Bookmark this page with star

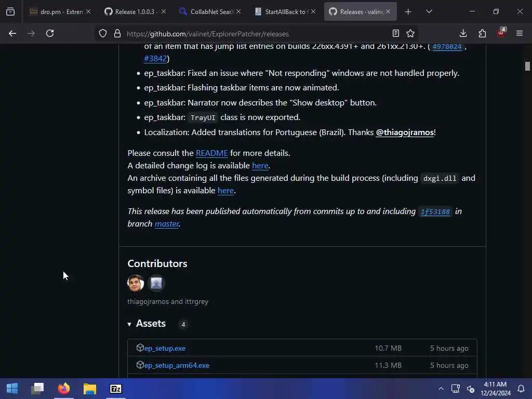pos(410,33)
